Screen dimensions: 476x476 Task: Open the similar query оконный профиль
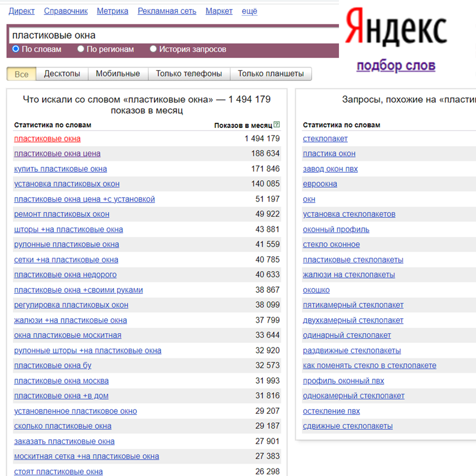point(336,230)
